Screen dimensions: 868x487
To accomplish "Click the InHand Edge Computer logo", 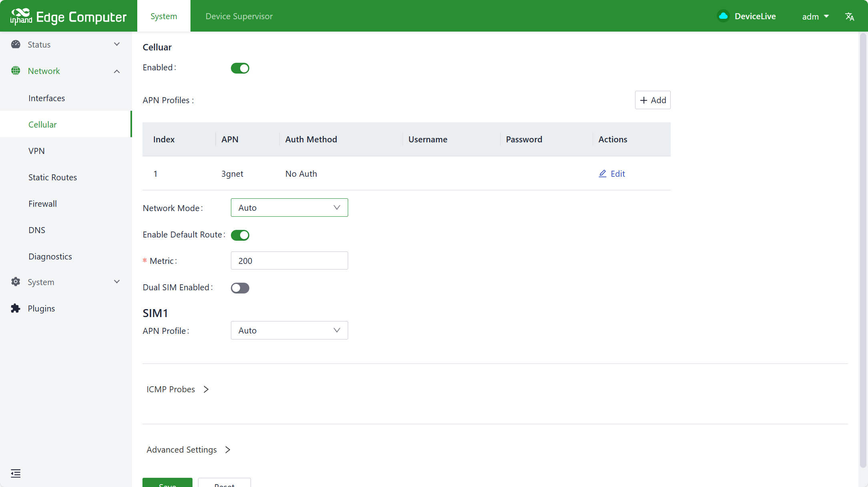I will (68, 16).
